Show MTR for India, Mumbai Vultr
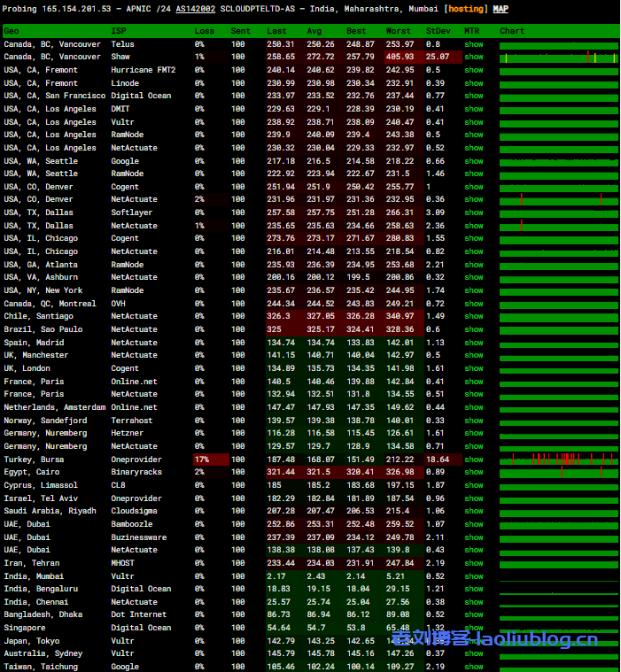Image resolution: width=621 pixels, height=672 pixels. (474, 576)
